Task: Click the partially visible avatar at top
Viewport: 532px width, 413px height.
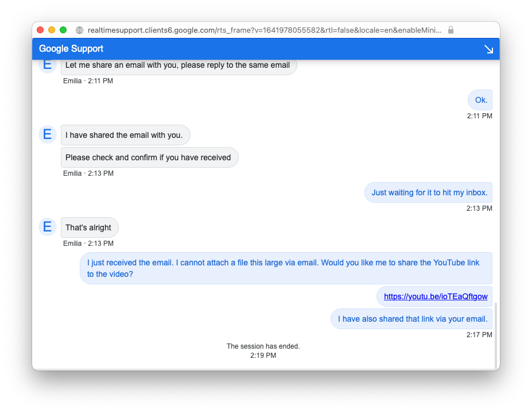Action: point(47,65)
